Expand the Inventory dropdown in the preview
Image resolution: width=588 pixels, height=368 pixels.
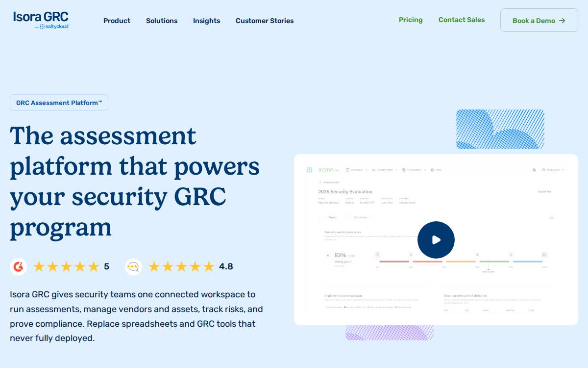coord(357,170)
